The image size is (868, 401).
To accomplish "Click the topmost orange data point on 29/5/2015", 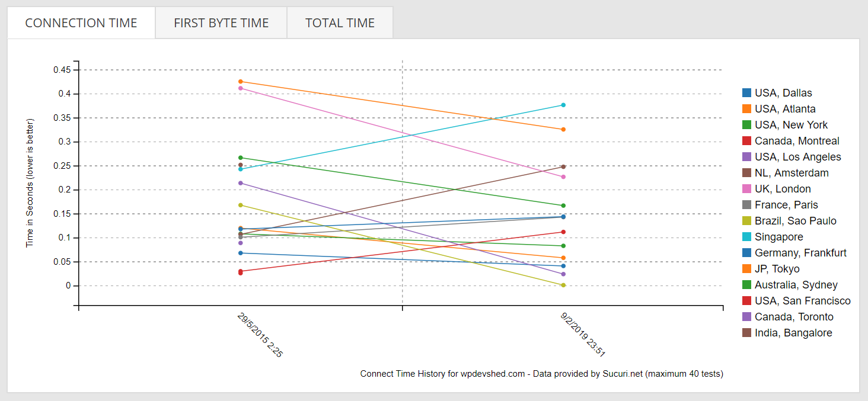I will point(240,81).
